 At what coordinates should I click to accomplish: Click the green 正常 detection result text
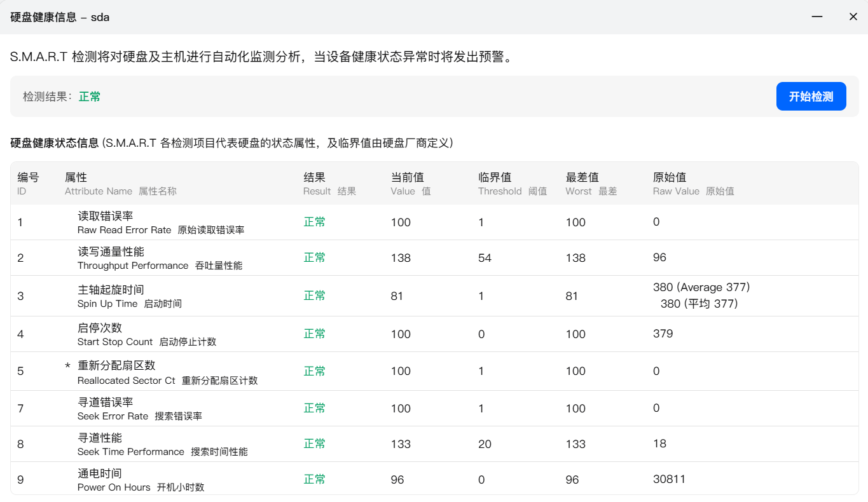pos(90,97)
